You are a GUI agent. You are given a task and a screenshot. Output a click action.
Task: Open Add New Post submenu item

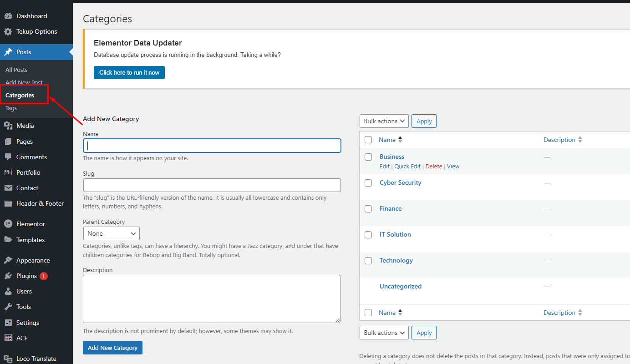[x=24, y=82]
